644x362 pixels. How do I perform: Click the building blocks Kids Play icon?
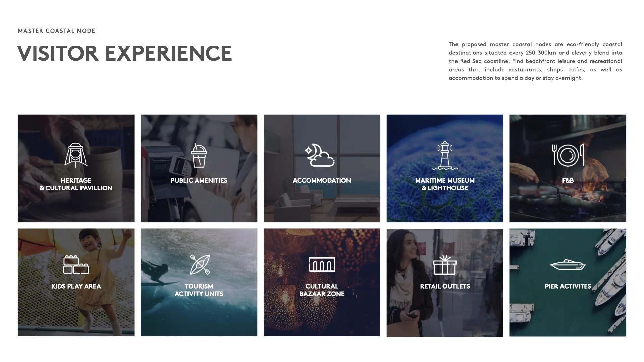[x=76, y=264]
